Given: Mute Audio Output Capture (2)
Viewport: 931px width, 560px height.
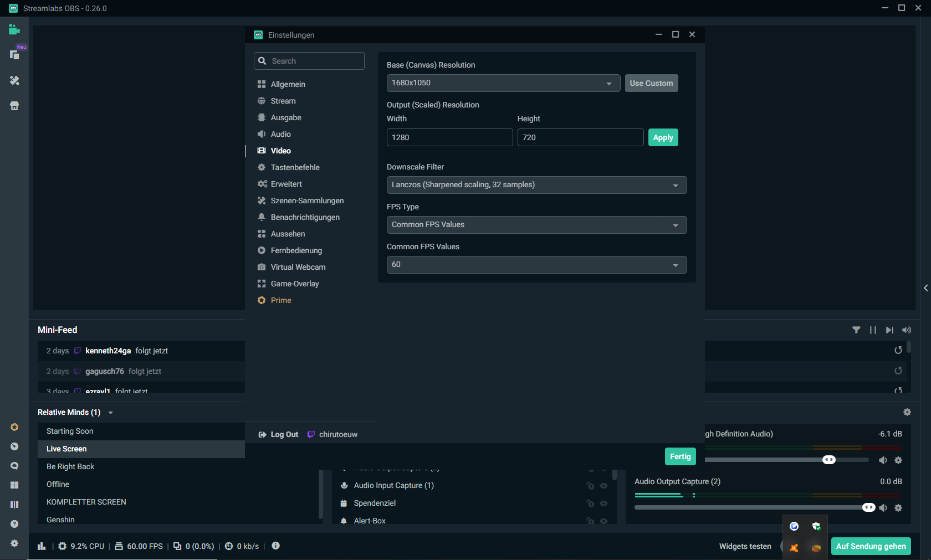Looking at the screenshot, I should click(883, 508).
